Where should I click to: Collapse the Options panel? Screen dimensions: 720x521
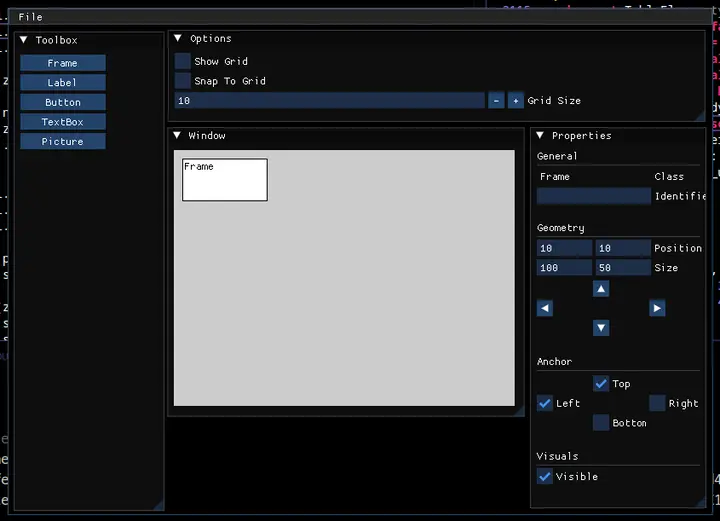(177, 38)
